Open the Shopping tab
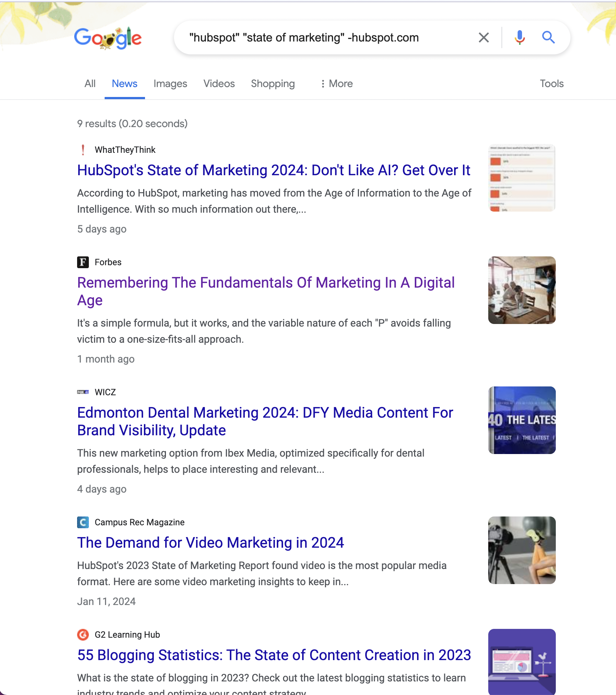The width and height of the screenshot is (616, 695). tap(273, 84)
